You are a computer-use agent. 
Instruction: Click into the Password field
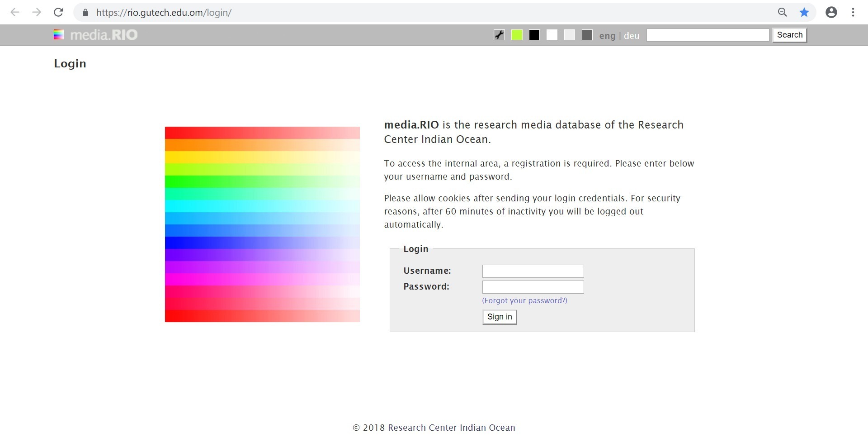coord(533,287)
